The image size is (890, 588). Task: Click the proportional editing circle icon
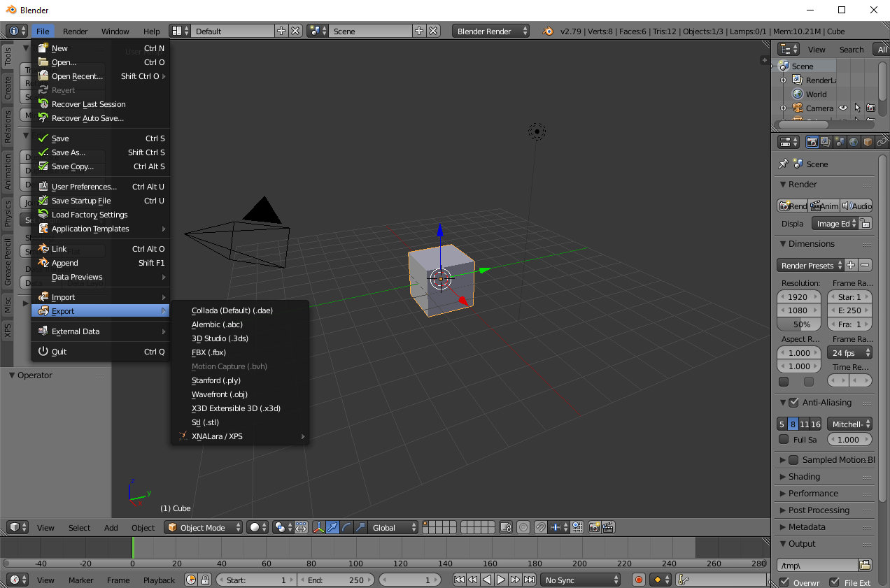click(x=523, y=527)
